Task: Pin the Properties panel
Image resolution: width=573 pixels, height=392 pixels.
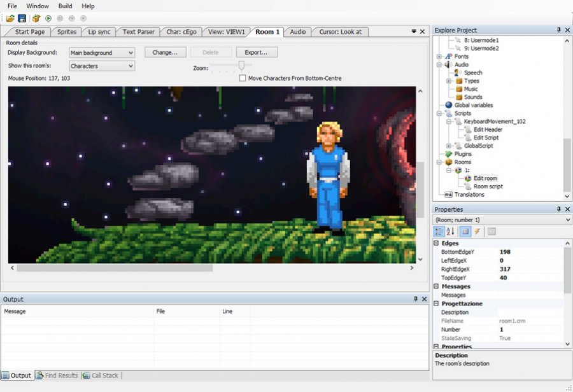Action: point(559,209)
